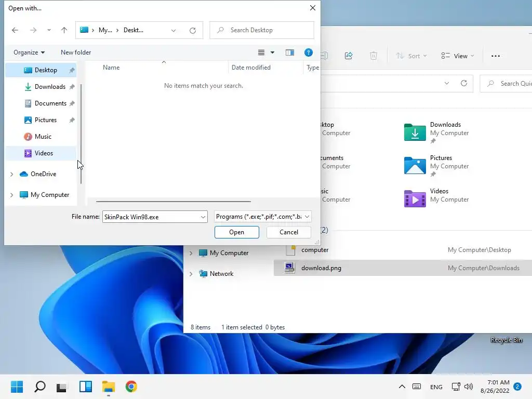Viewport: 532px width, 399px height.
Task: Select My Computer in the dialog sidebar
Action: coord(49,195)
